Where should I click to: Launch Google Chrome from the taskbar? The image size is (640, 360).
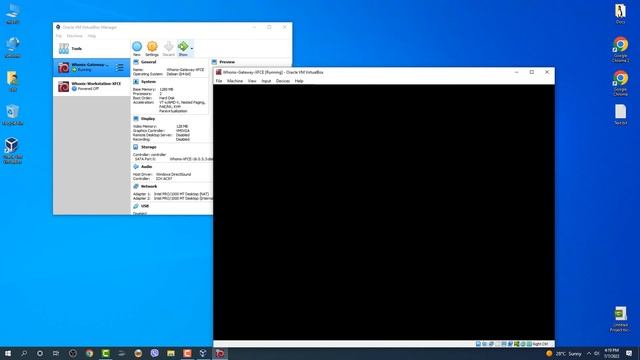pyautogui.click(x=89, y=353)
